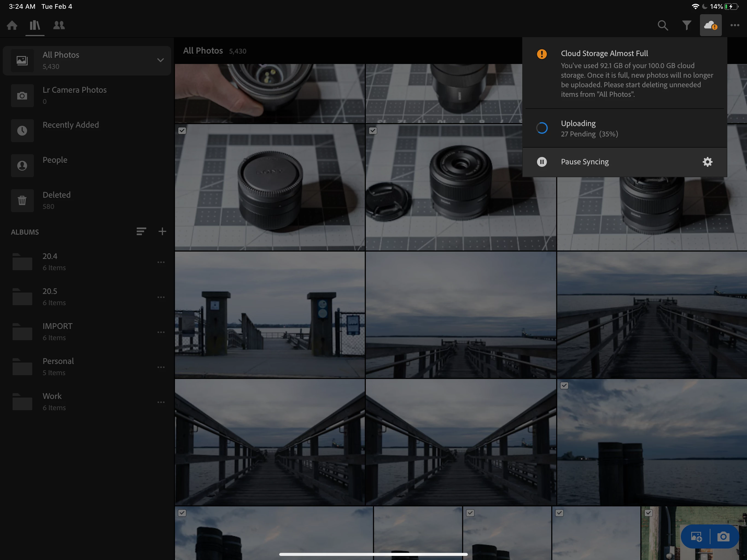Open options for Personal album

tap(161, 367)
